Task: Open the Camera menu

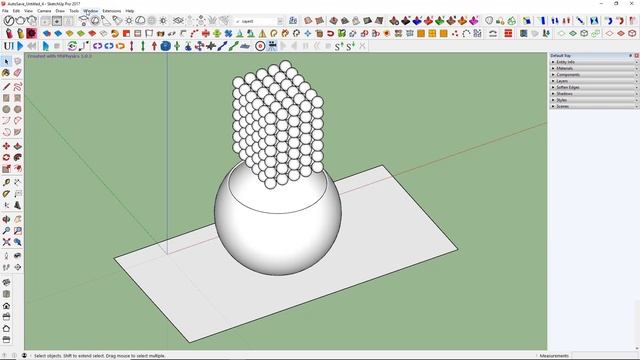Action: (x=44, y=11)
